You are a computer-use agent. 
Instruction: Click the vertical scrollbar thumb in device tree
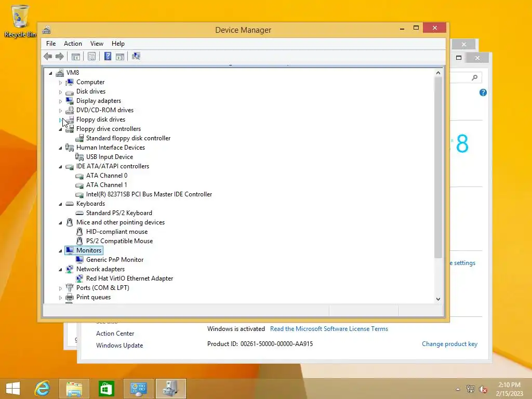[438, 167]
